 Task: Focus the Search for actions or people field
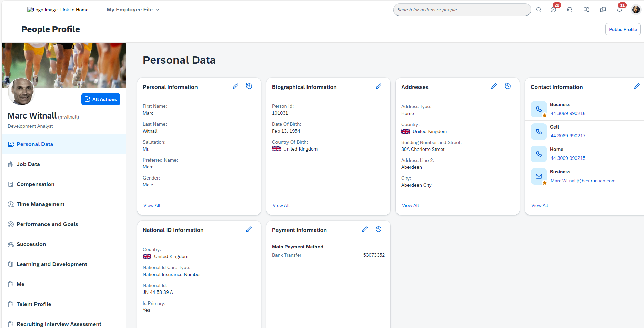[x=462, y=10]
